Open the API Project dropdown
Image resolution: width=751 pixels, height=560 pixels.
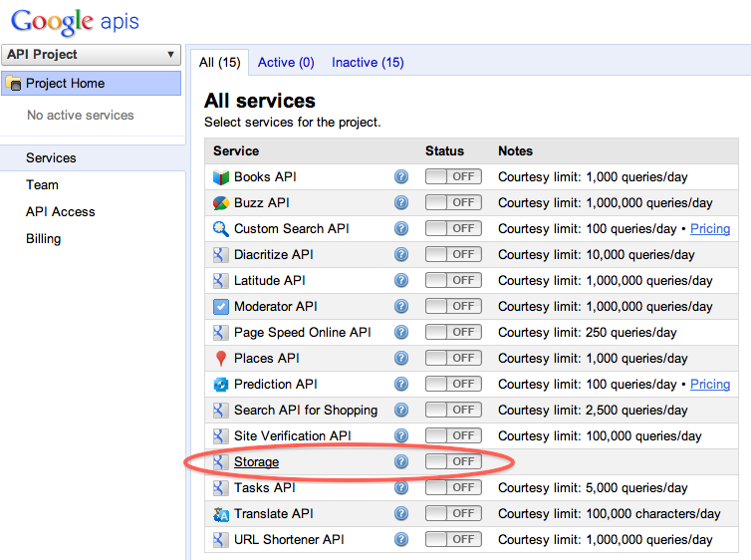pos(91,55)
